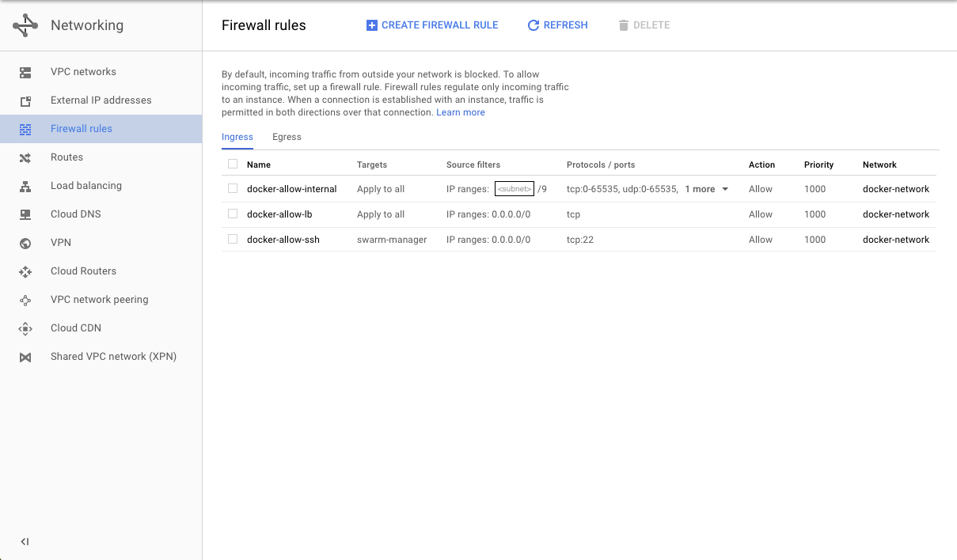
Task: Click the Cloud DNS icon
Action: [25, 214]
